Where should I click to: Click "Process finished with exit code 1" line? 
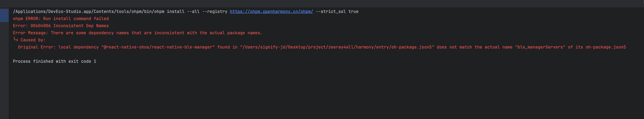tap(55, 61)
